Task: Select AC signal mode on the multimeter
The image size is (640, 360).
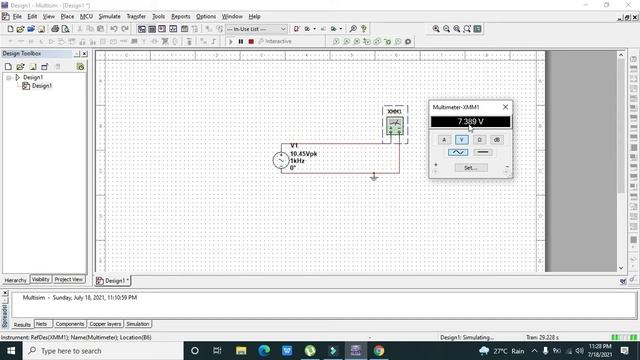Action: point(458,152)
